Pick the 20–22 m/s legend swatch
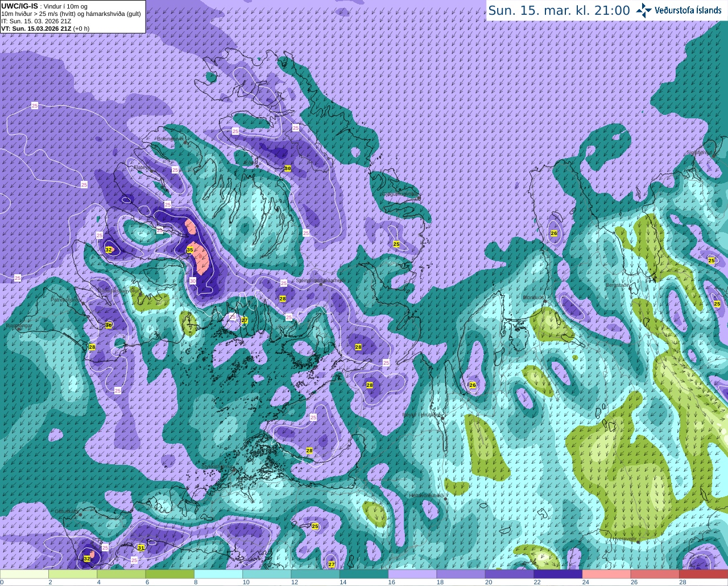This screenshot has width=728, height=586. pyautogui.click(x=510, y=574)
